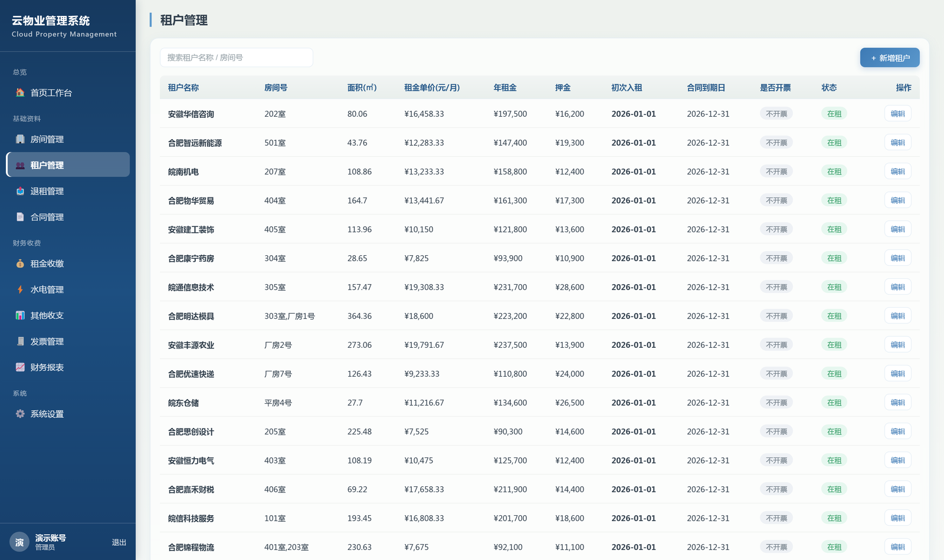Open the 首页工作台 menu item
Screen dimensions: 944x560
click(68, 93)
